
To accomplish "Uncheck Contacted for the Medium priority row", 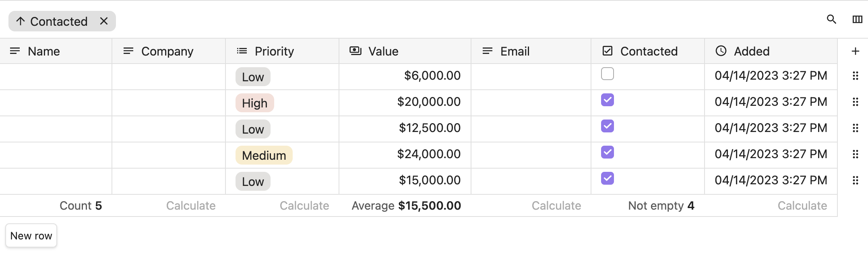I will click(x=607, y=153).
